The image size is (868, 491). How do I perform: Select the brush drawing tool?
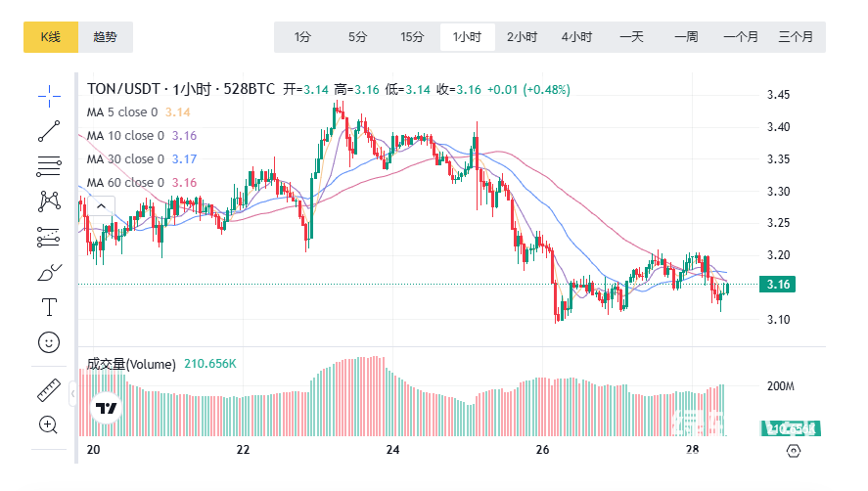[x=49, y=272]
